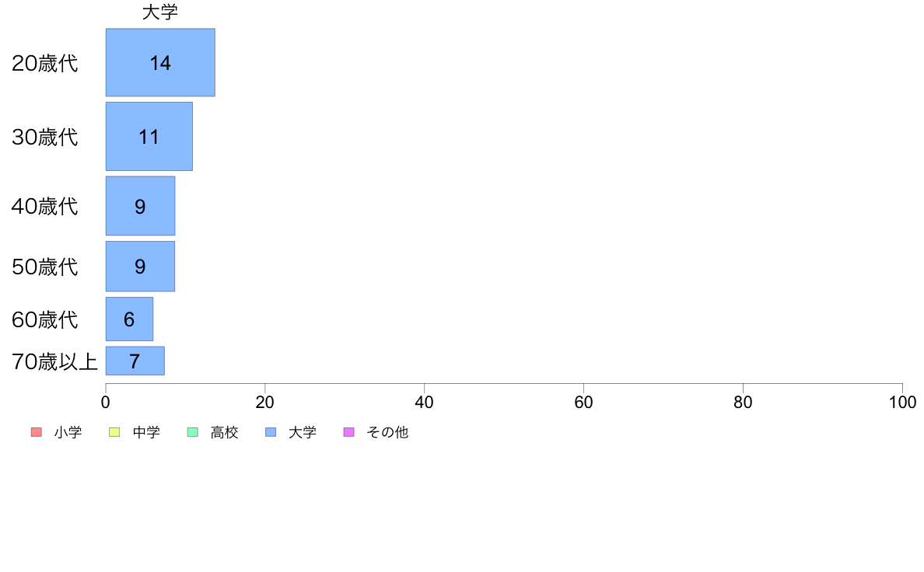Click the red 小学 legend swatch
Image resolution: width=924 pixels, height=572 pixels.
(x=37, y=432)
